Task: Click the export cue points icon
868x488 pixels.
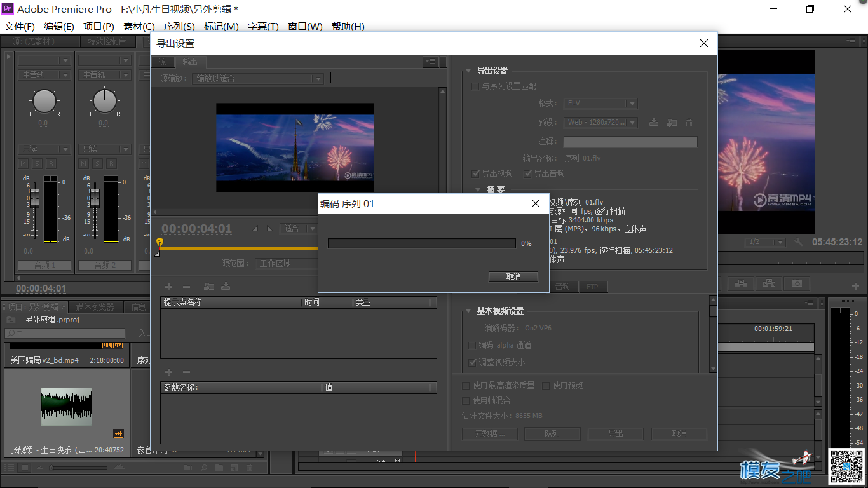Action: pos(226,287)
